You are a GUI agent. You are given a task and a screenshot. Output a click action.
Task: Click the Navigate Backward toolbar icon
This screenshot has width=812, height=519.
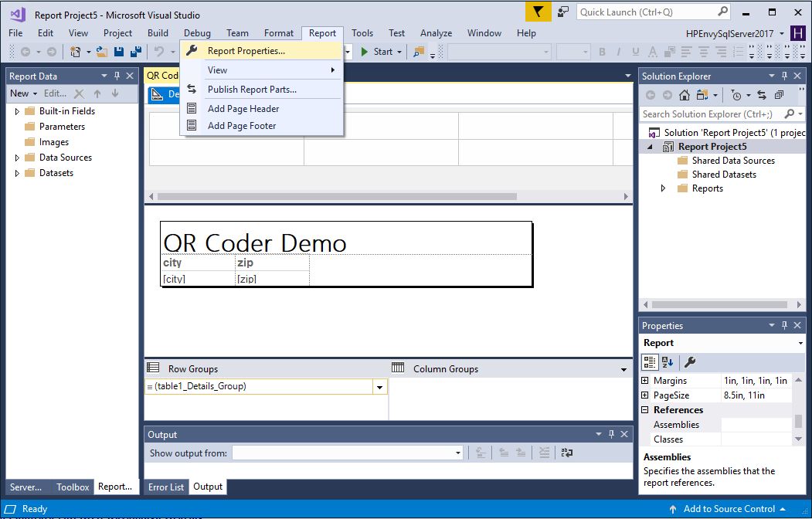(25, 52)
